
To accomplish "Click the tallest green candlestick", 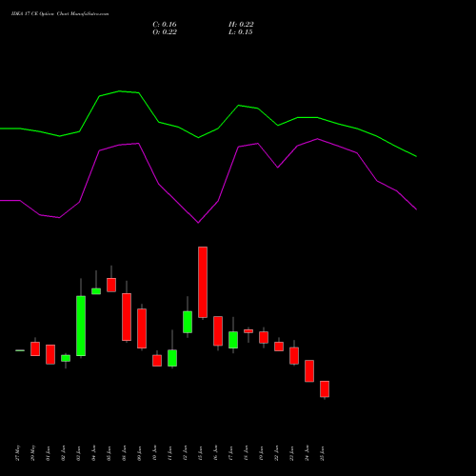I will [x=81, y=326].
